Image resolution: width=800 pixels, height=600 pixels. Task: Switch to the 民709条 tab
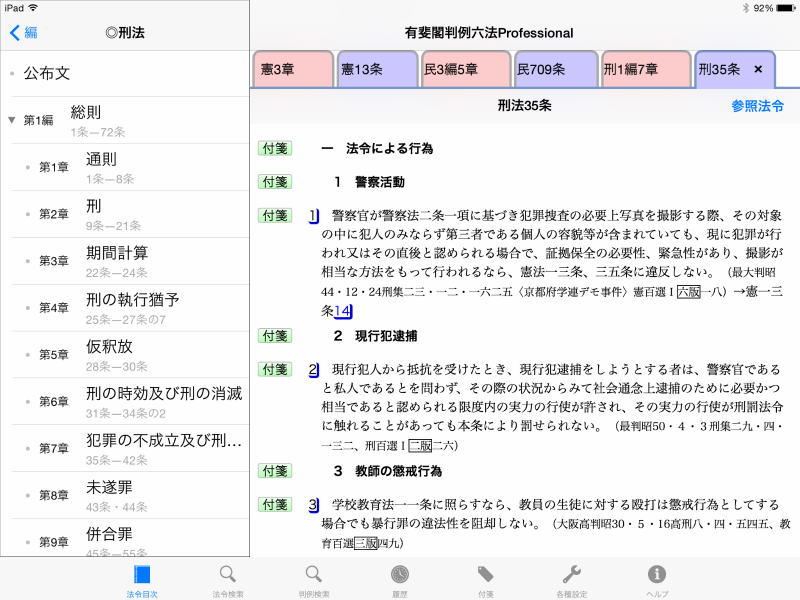(556, 69)
